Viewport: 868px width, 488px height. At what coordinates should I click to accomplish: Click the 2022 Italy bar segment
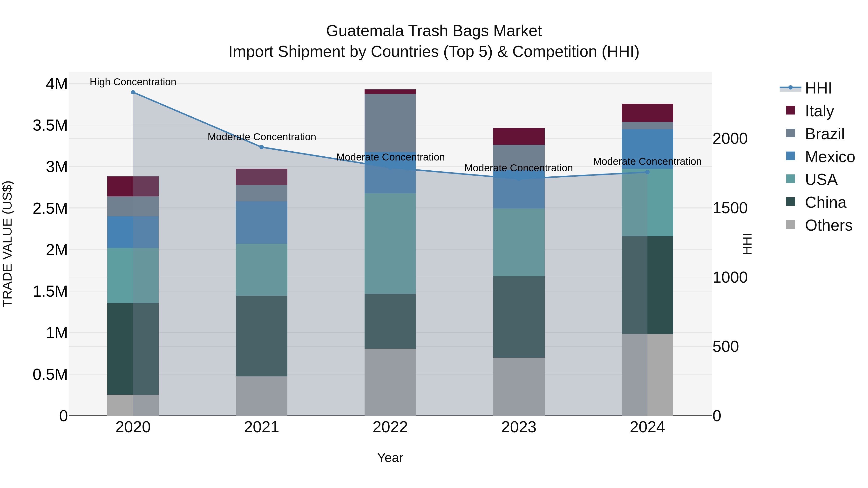(390, 92)
